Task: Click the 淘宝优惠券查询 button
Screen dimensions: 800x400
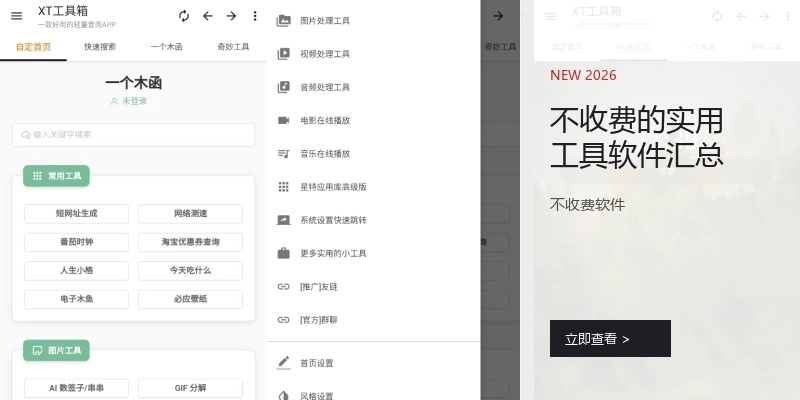Action: pos(190,242)
